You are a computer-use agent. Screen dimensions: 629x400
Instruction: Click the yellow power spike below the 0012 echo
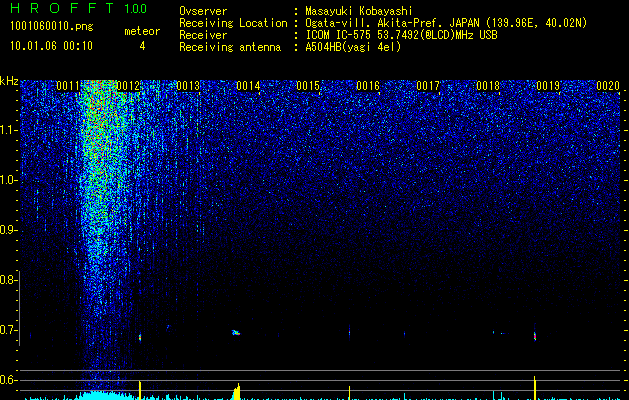point(140,390)
